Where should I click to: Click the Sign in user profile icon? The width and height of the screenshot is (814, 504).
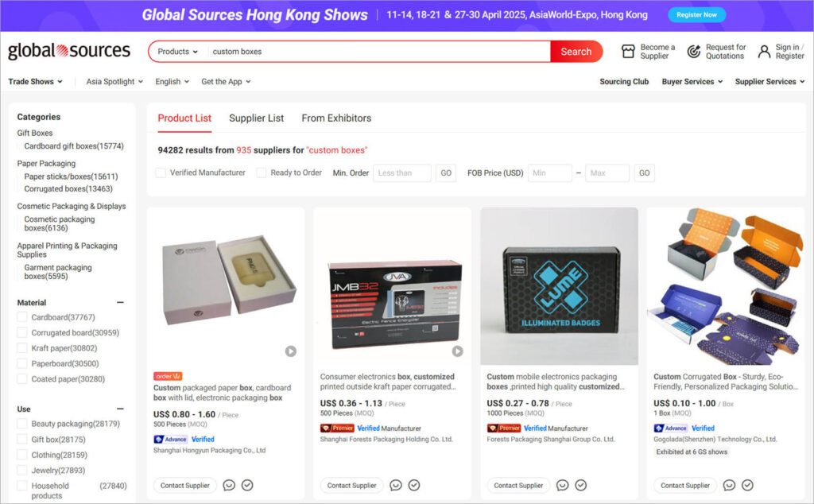[x=764, y=52]
